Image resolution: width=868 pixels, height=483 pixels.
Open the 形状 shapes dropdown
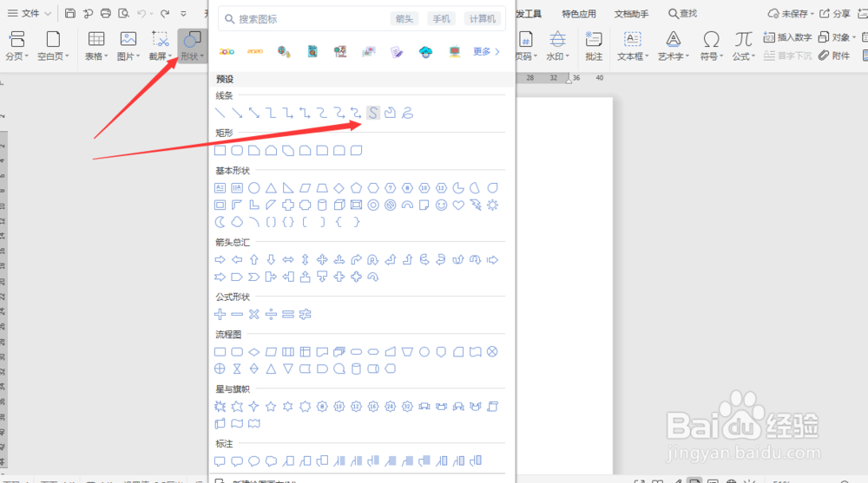(x=192, y=46)
